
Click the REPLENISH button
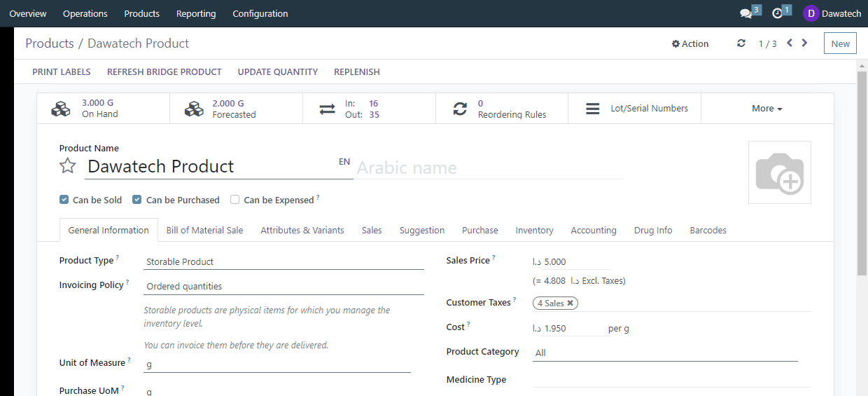click(357, 71)
